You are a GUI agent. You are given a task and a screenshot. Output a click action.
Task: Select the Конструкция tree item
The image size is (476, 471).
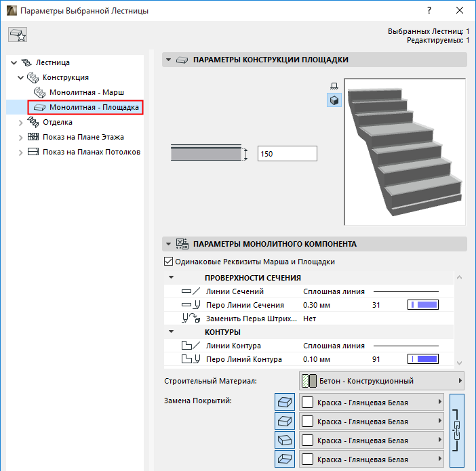coord(66,77)
